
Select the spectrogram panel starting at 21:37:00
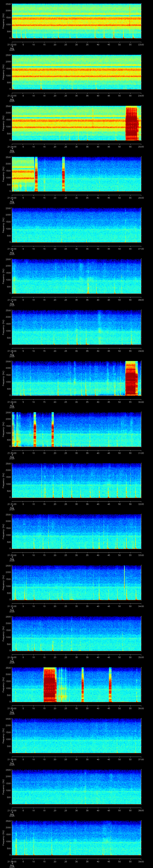pyautogui.click(x=76, y=787)
